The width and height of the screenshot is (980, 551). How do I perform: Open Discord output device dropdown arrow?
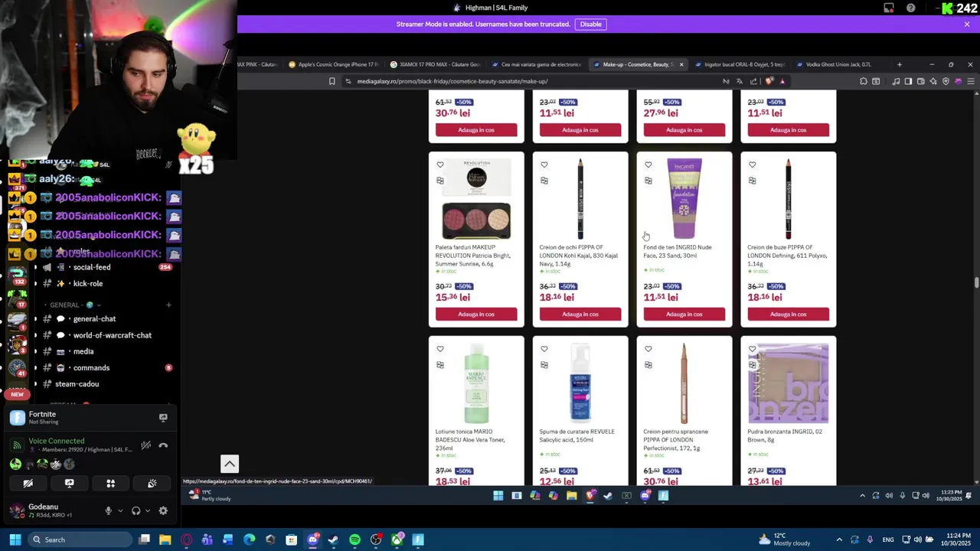(x=146, y=510)
